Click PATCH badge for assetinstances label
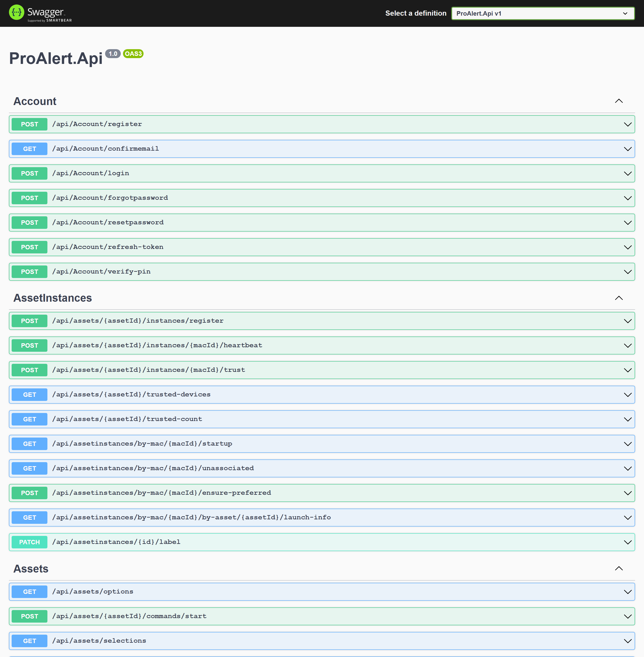 (x=30, y=542)
